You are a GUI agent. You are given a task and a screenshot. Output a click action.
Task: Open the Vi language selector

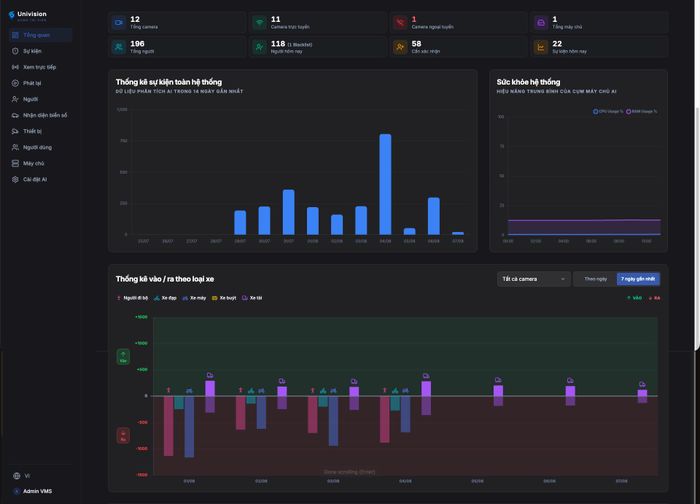(21, 476)
